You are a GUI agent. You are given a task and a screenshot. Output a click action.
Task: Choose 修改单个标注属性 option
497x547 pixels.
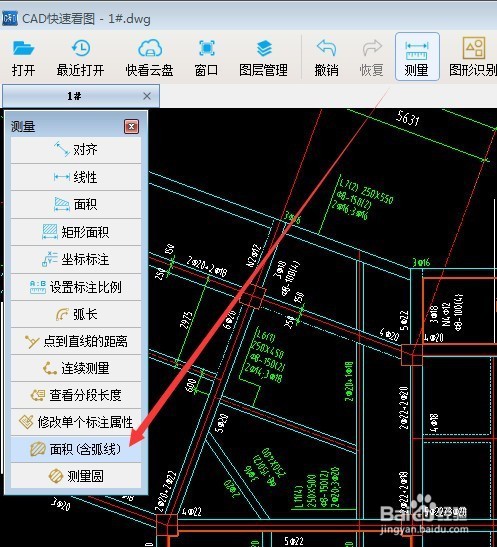pyautogui.click(x=76, y=422)
